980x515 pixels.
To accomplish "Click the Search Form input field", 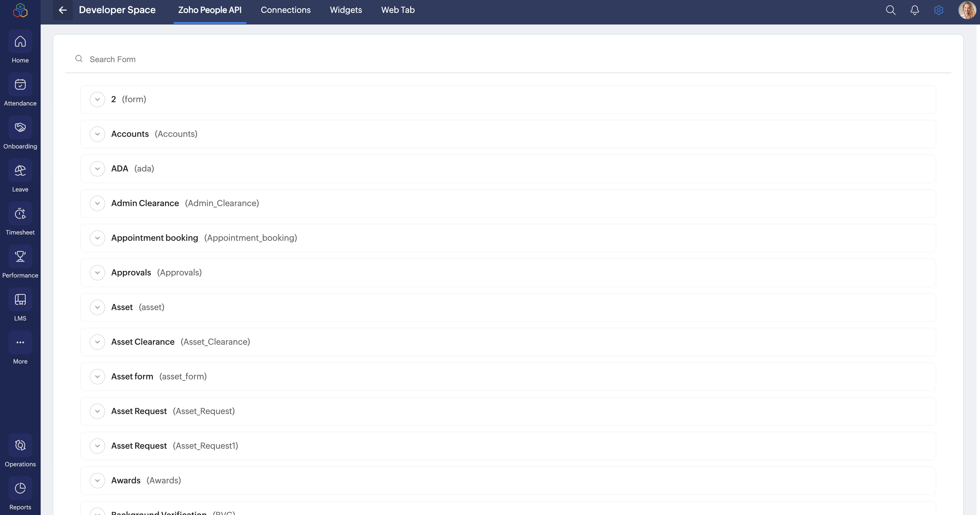I will (304, 59).
